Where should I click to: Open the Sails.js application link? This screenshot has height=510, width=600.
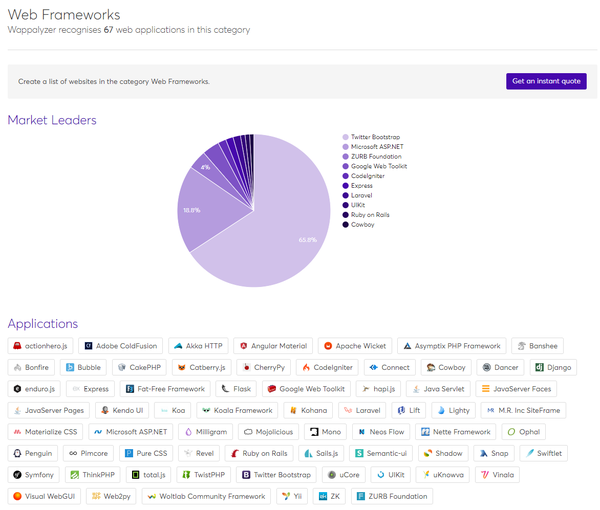click(x=321, y=453)
